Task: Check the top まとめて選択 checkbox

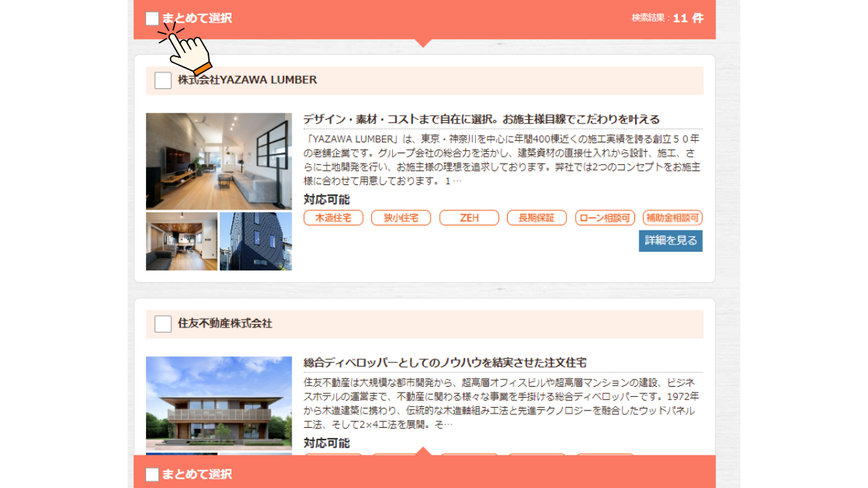Action: pos(152,19)
